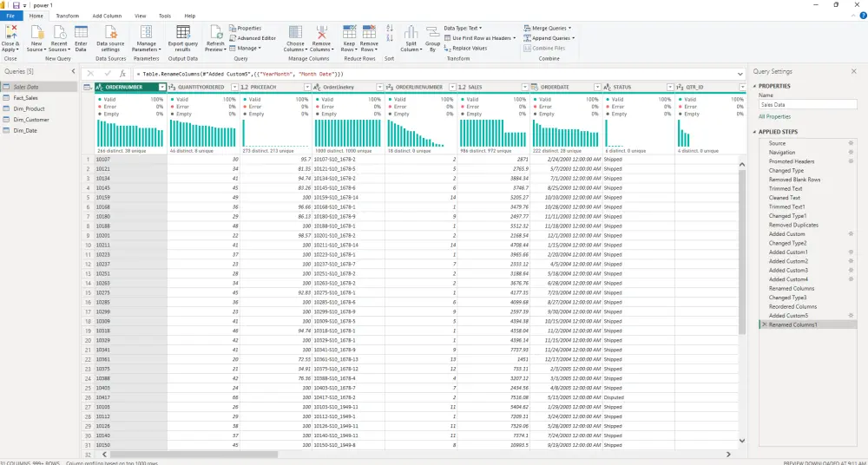868x465 pixels.
Task: Click the Keep Rows icon
Action: [349, 32]
